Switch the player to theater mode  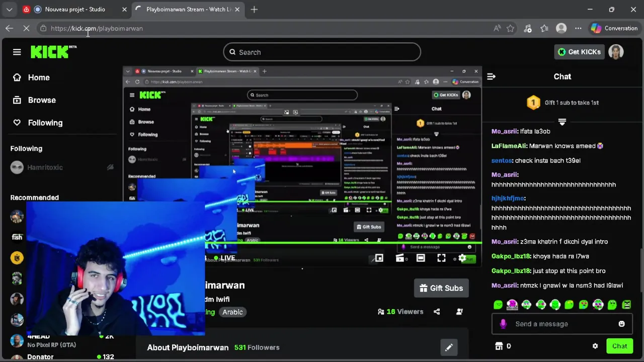coord(421,258)
